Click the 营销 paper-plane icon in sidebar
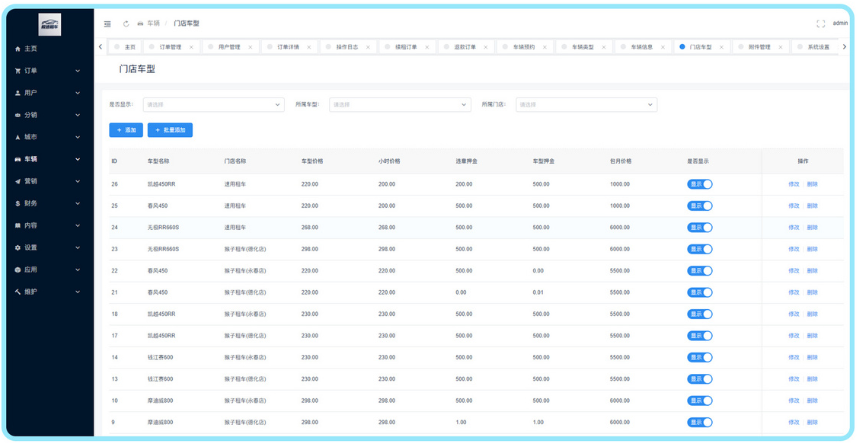The image size is (858, 443). [x=18, y=181]
